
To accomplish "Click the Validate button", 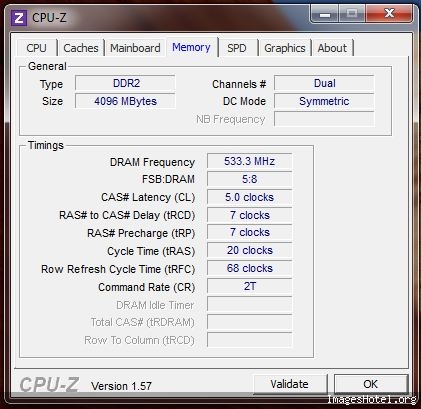I will click(289, 384).
